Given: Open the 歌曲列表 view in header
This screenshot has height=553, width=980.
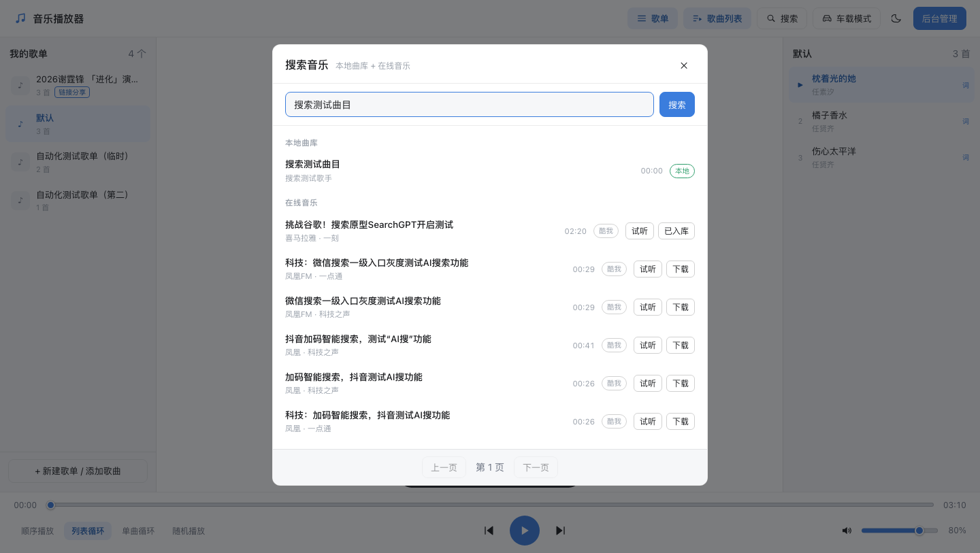Looking at the screenshot, I should pyautogui.click(x=717, y=18).
